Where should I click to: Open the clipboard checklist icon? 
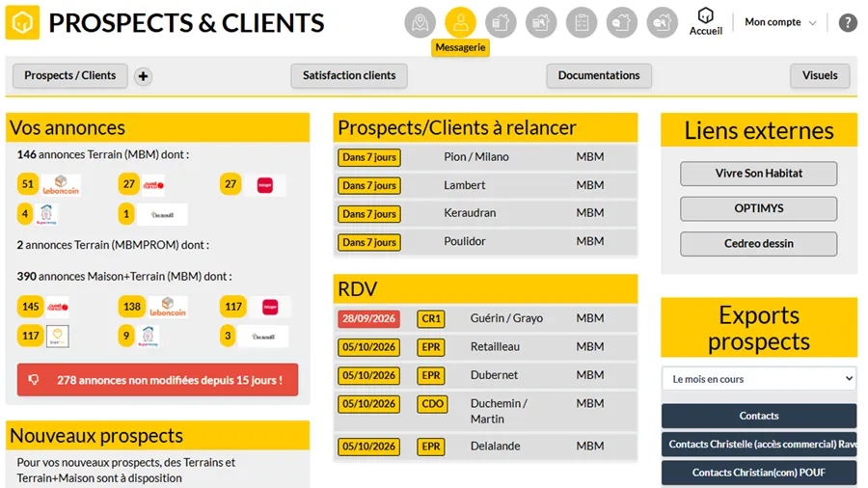click(x=582, y=23)
